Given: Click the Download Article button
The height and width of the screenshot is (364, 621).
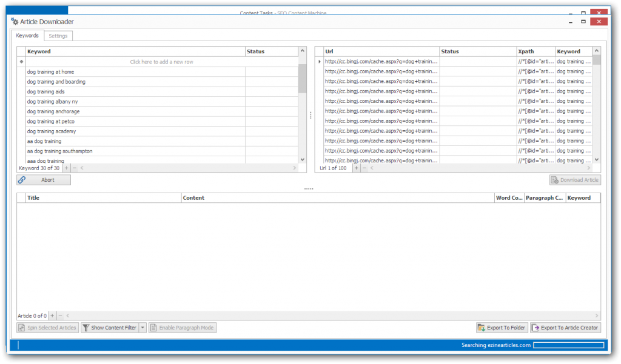Looking at the screenshot, I should [575, 180].
